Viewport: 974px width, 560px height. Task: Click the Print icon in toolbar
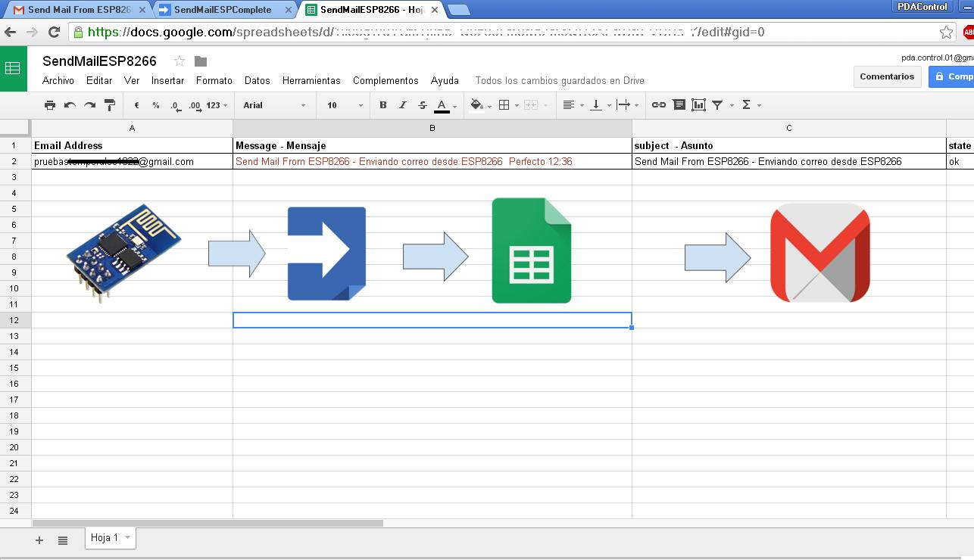coord(50,105)
